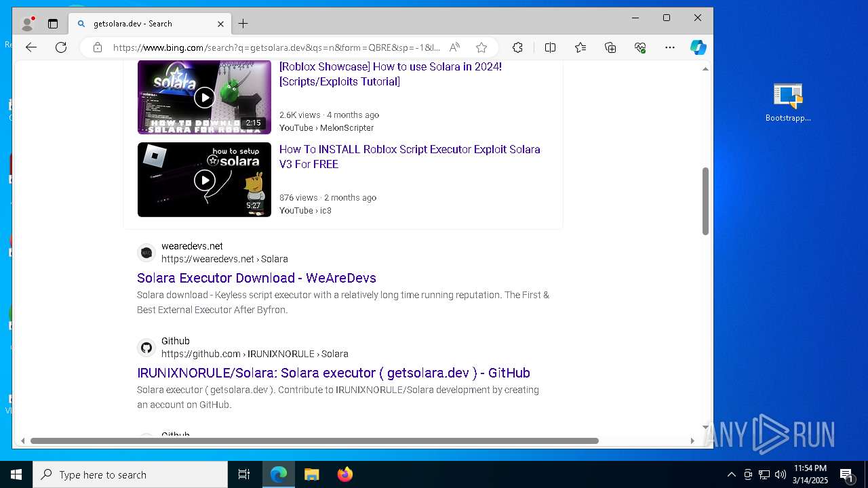The image size is (868, 488).
Task: Open Solara Executor Download - WeAreDevs link
Action: click(x=256, y=278)
